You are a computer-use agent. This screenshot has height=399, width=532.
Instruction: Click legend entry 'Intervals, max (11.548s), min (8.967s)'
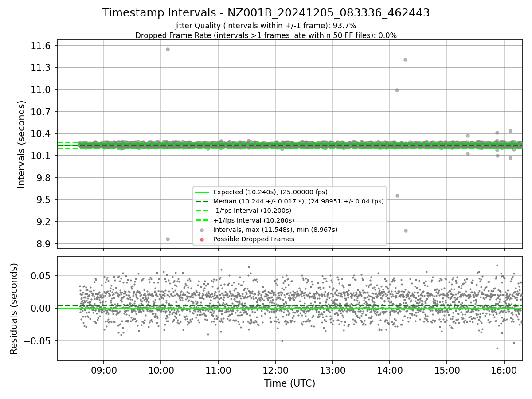(x=275, y=230)
